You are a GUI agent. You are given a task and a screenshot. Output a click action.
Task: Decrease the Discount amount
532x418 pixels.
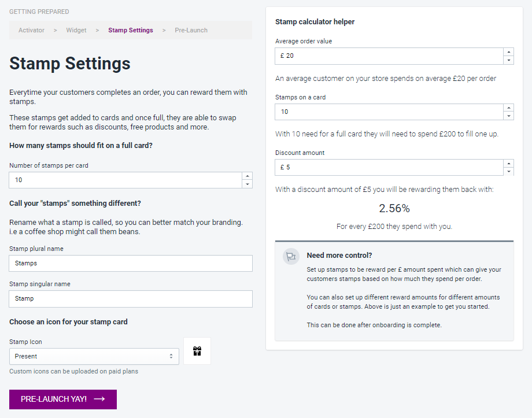509,171
